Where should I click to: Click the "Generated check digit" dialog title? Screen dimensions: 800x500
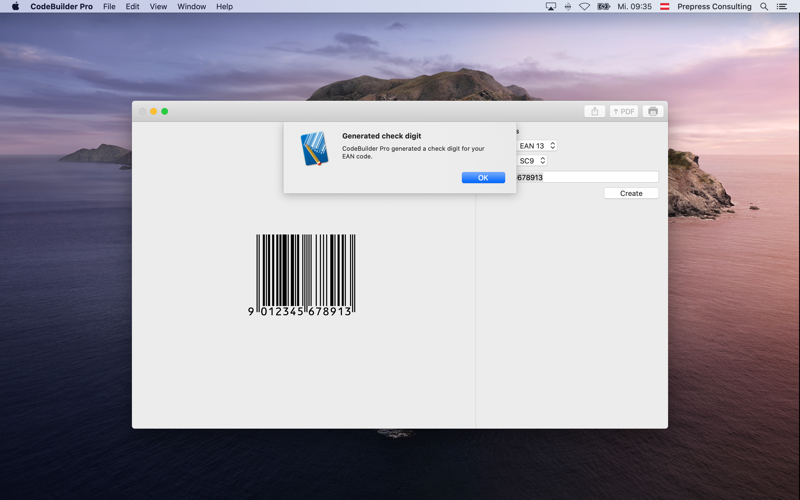(x=382, y=136)
